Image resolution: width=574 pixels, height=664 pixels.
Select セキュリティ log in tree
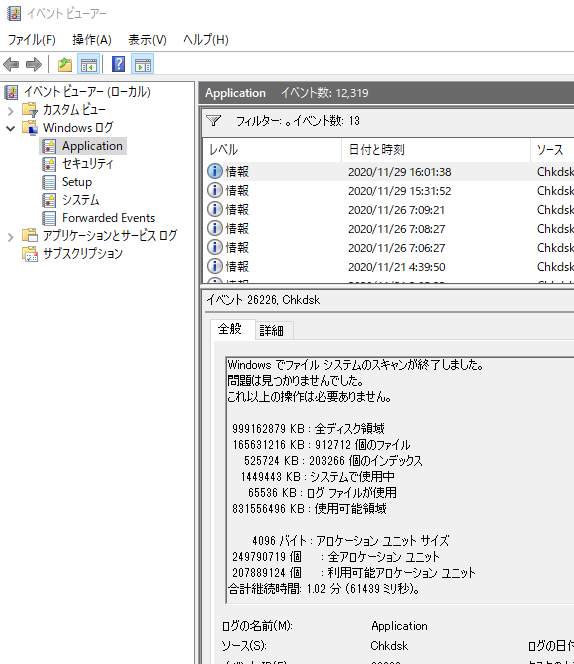[88, 164]
